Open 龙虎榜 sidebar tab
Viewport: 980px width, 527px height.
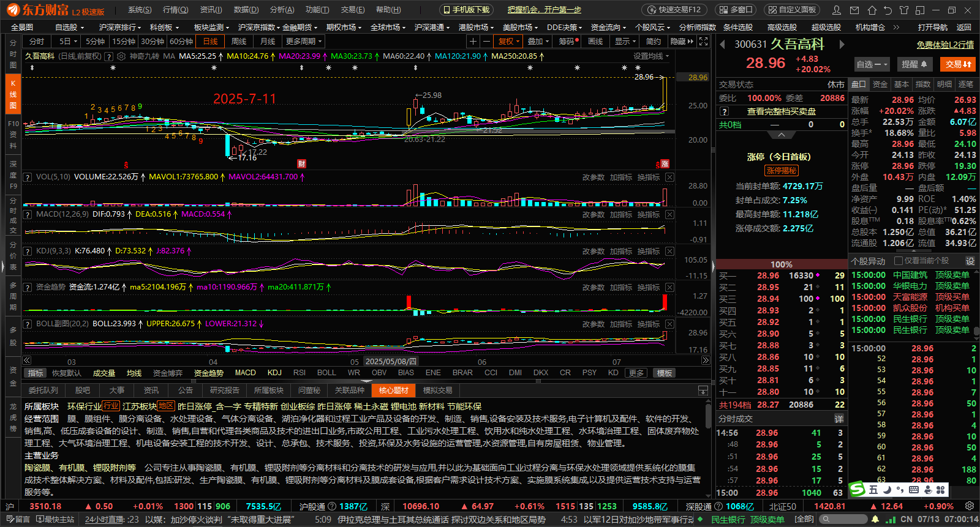pos(13,417)
